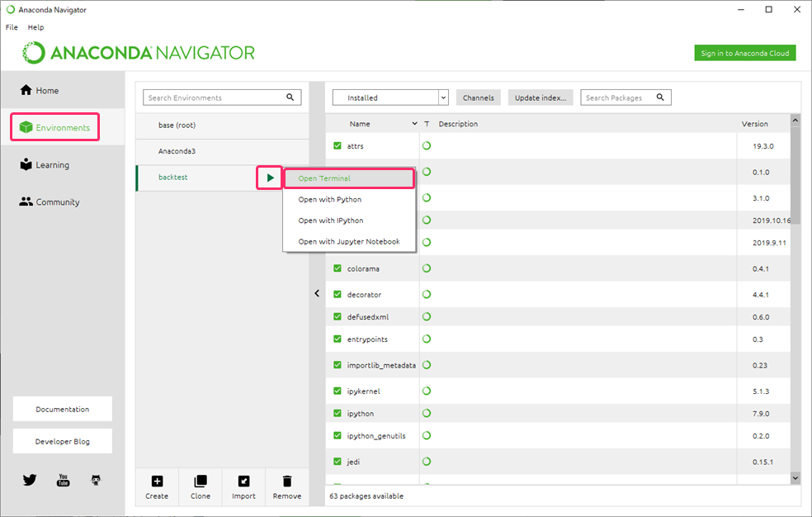Screen dimensions: 812x517
Task: Choose Open with Jupyter Notebook
Action: (349, 241)
